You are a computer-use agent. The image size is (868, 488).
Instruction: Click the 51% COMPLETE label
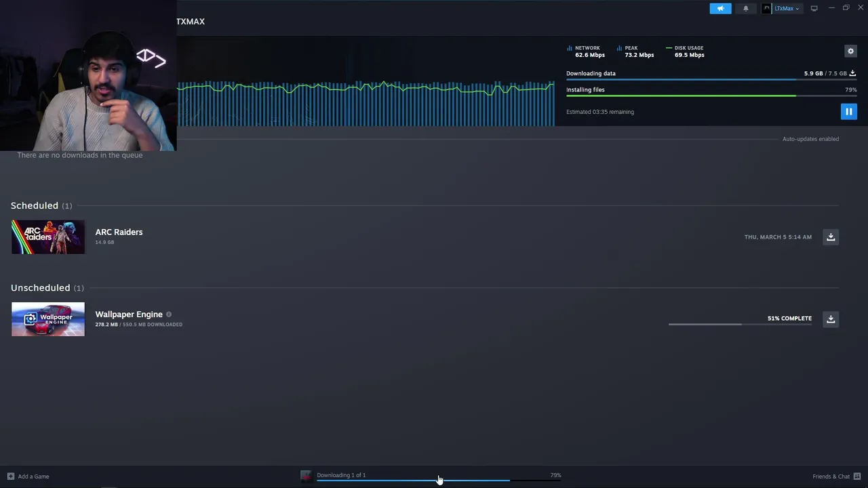pyautogui.click(x=789, y=319)
